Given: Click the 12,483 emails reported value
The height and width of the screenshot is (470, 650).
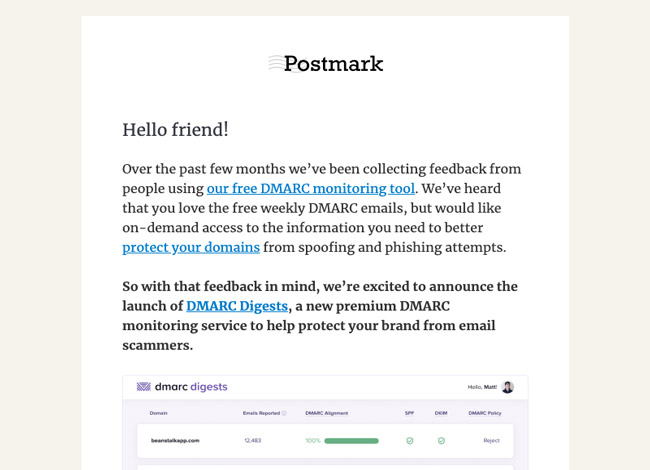Looking at the screenshot, I should [x=253, y=441].
